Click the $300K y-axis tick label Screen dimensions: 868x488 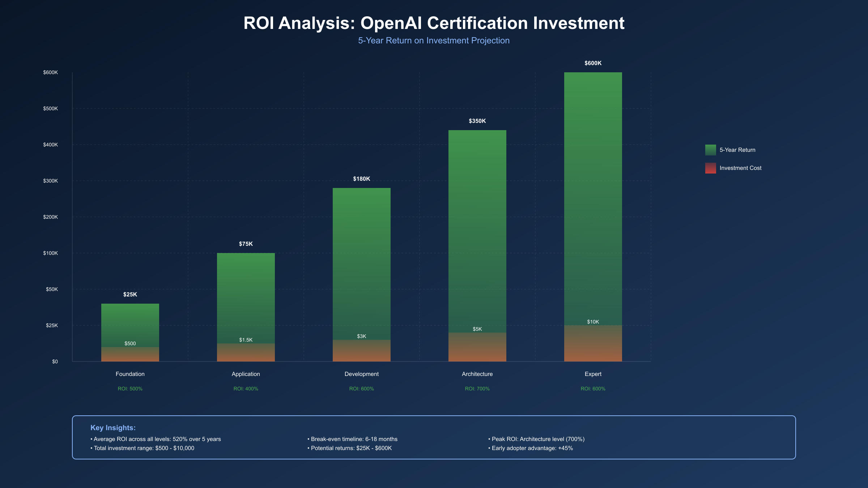tap(51, 181)
